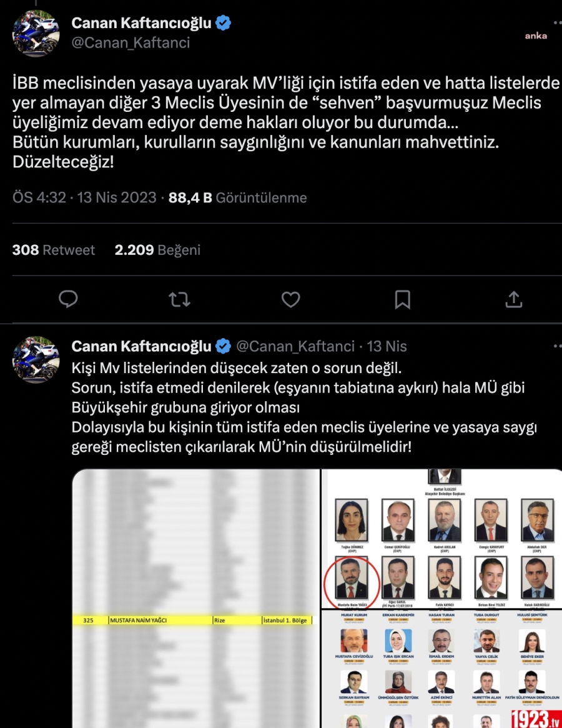
Task: Open motorcycle profile avatar in reply tweet
Action: (36, 359)
